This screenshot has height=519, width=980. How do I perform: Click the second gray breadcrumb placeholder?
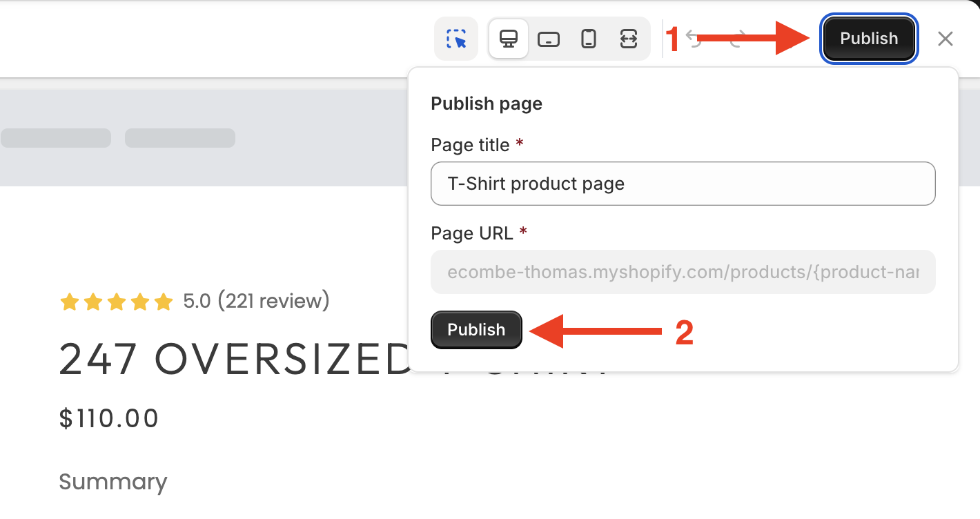[x=180, y=138]
